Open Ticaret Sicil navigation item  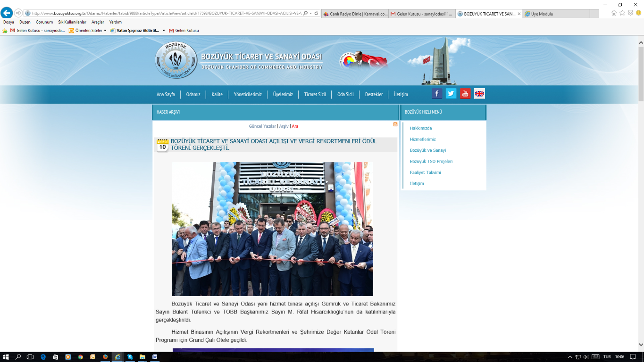coord(315,94)
